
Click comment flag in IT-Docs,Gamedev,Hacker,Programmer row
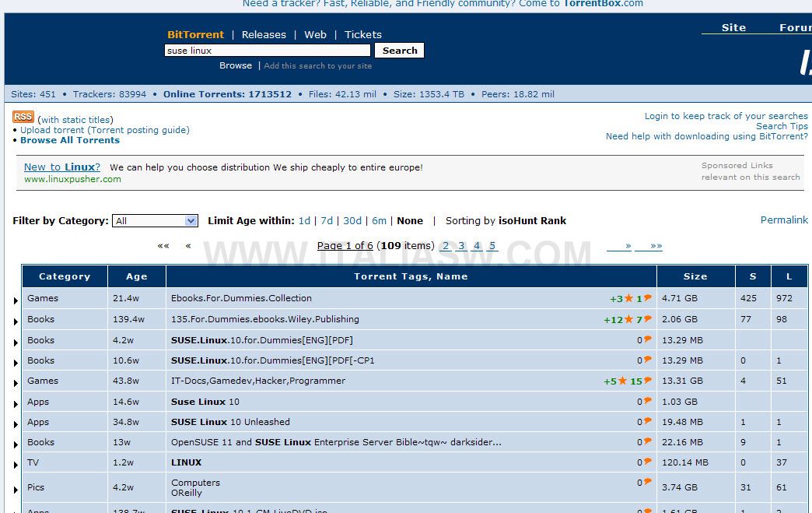coord(647,381)
